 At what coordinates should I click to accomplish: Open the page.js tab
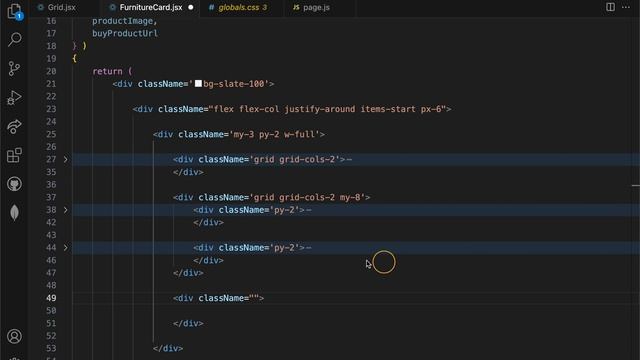tap(316, 7)
